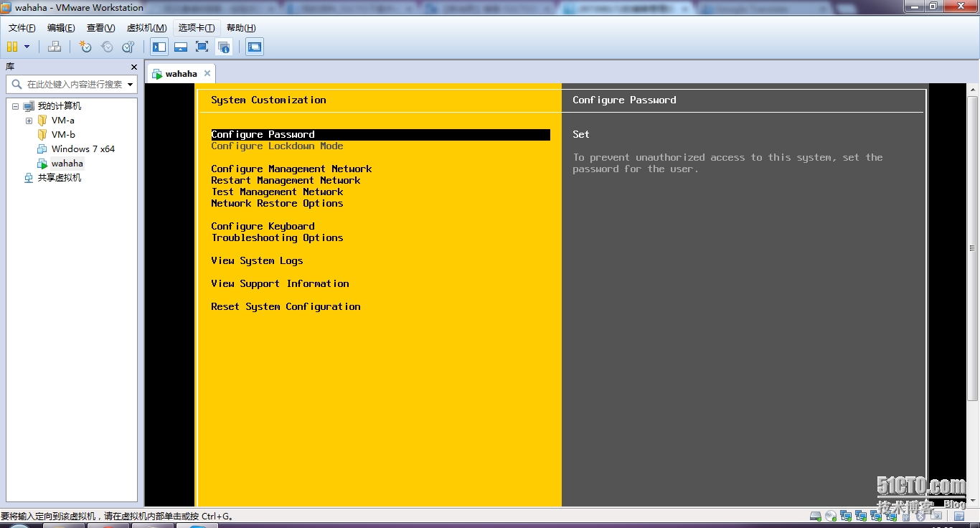Click the Set text in right pane
This screenshot has height=528, width=980.
tap(581, 135)
